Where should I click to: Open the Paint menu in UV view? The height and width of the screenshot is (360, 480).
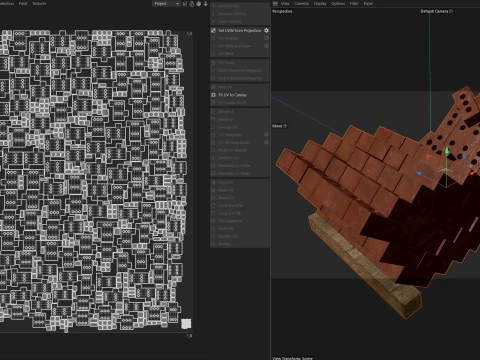pyautogui.click(x=23, y=4)
